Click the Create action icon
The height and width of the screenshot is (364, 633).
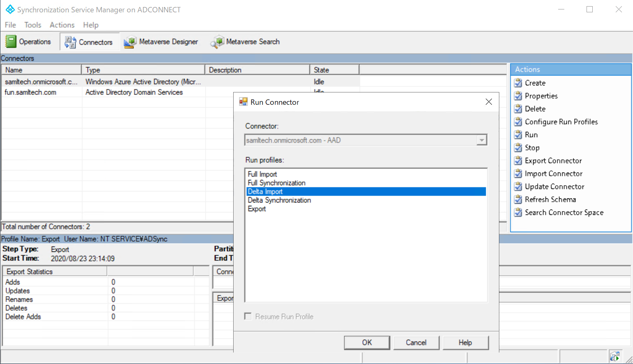pyautogui.click(x=518, y=83)
